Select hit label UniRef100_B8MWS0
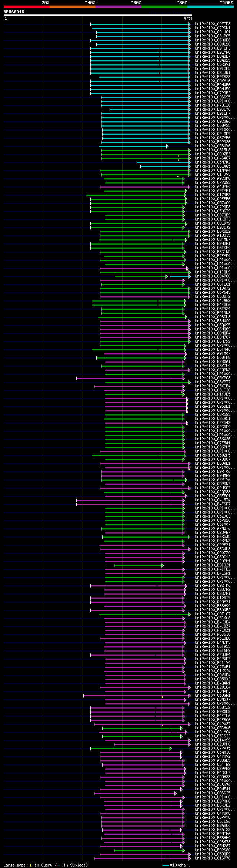Image resolution: width=237 pixels, height=868 pixels. point(213,321)
